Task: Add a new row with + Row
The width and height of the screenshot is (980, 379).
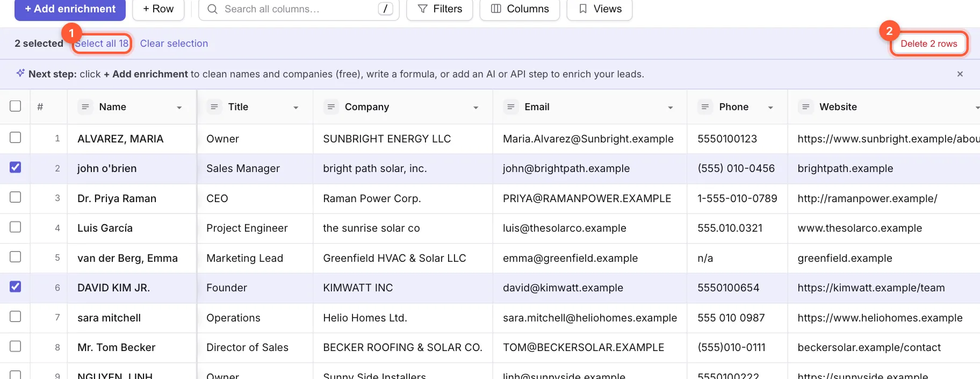Action: tap(158, 9)
